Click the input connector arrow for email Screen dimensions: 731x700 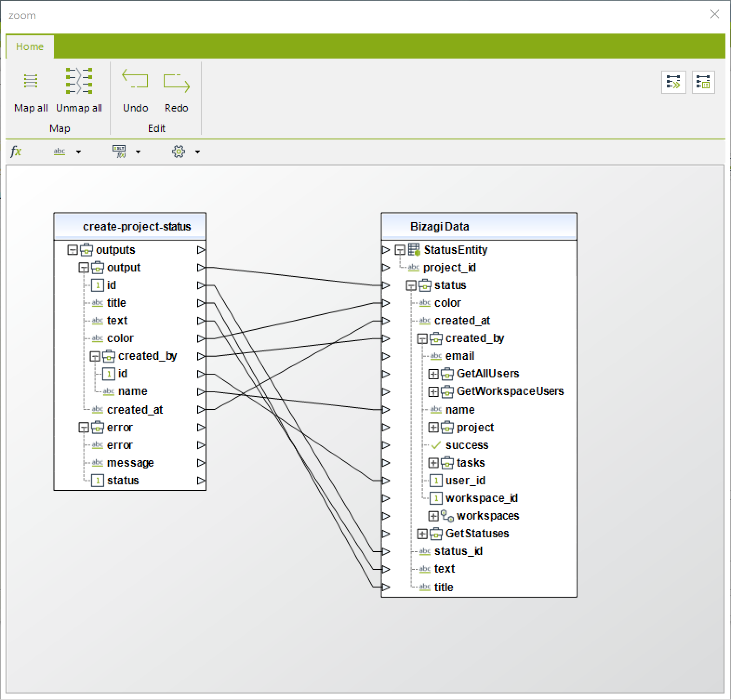(385, 357)
